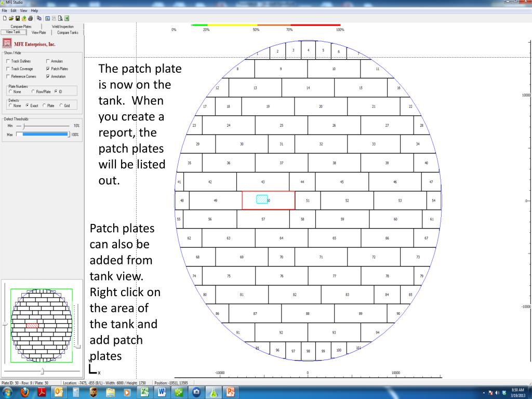Click the Min defect threshold slider handle
Image resolution: width=532 pixels, height=399 pixels.
24,126
